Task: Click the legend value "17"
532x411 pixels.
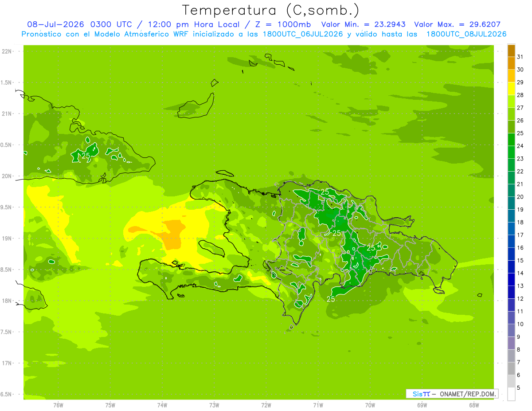Action: tap(520, 235)
